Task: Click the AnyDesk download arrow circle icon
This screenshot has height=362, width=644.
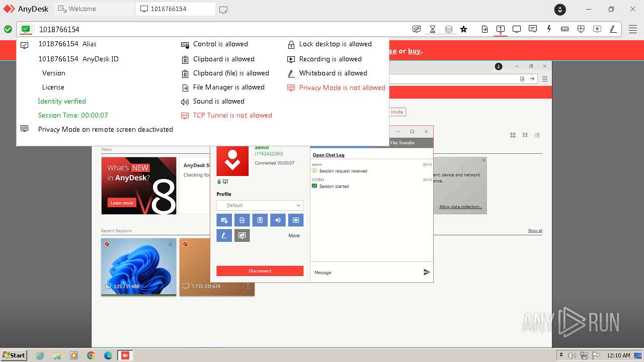Action: [560, 9]
